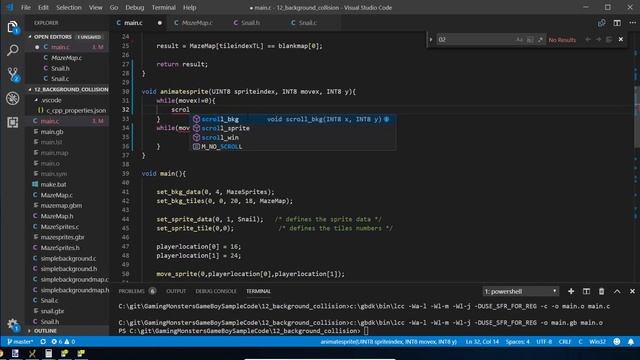The height and width of the screenshot is (360, 640).
Task: Click info icon on scroll_bkg suggestion
Action: tap(387, 119)
